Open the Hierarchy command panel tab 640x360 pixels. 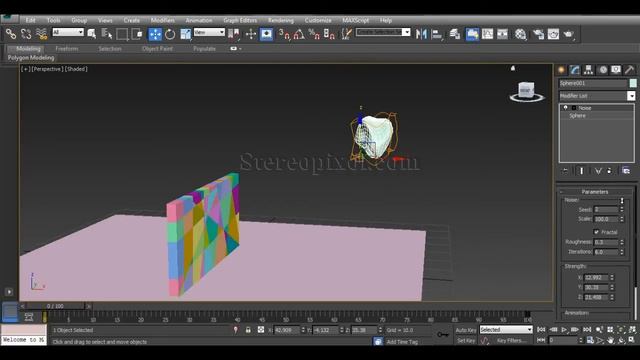tap(588, 70)
